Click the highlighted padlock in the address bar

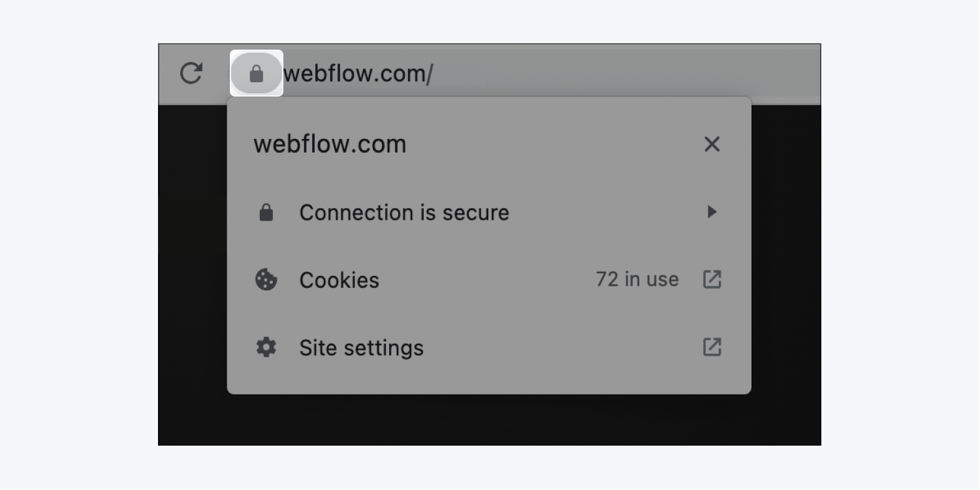(257, 73)
